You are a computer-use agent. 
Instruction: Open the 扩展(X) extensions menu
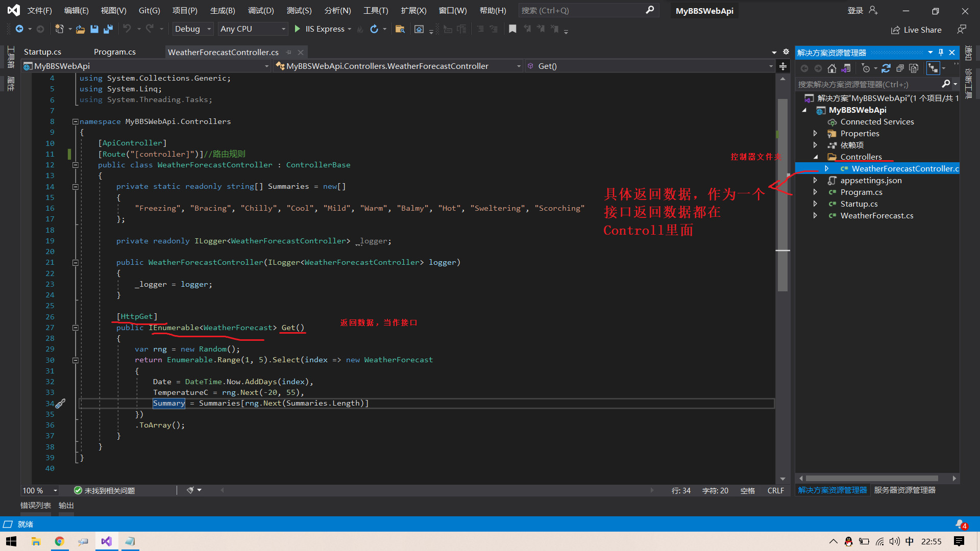413,11
